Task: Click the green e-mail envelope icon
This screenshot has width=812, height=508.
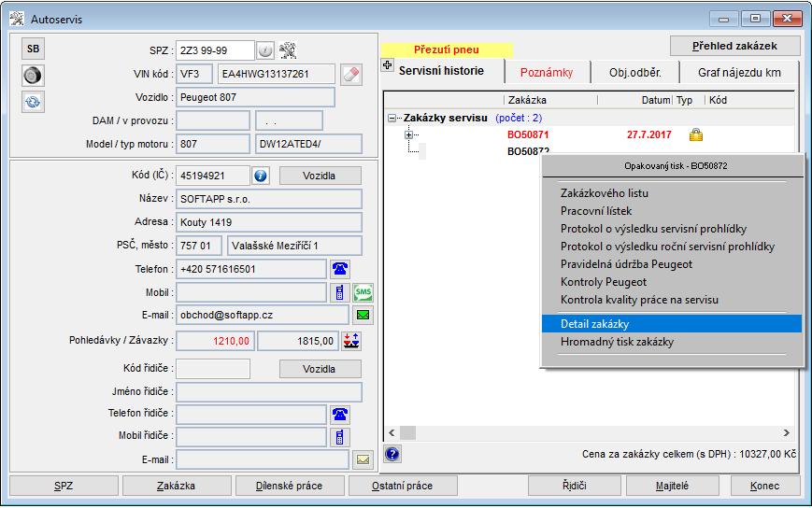Action: point(363,315)
